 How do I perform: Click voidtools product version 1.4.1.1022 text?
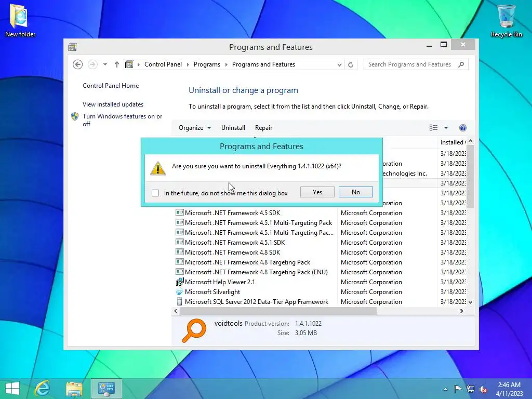click(308, 323)
